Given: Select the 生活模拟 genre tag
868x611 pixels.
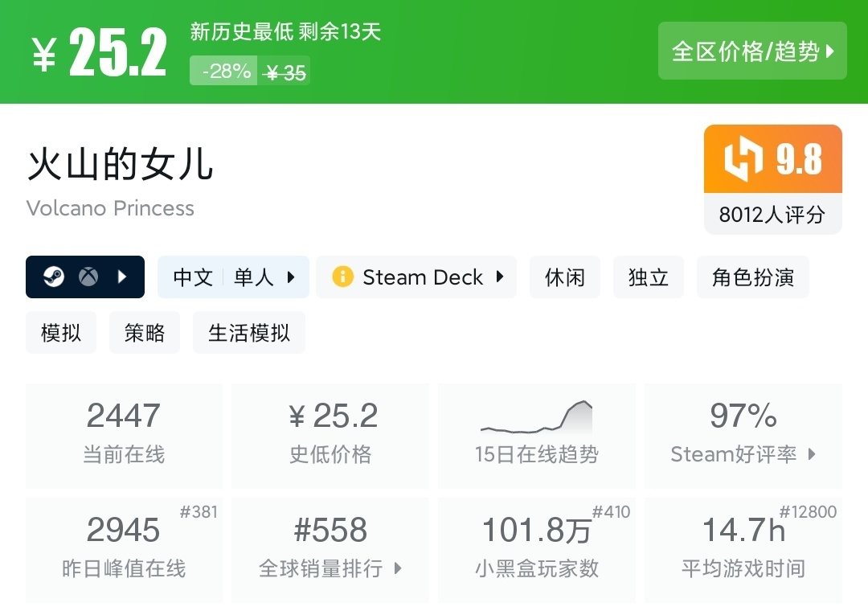Looking at the screenshot, I should (249, 333).
